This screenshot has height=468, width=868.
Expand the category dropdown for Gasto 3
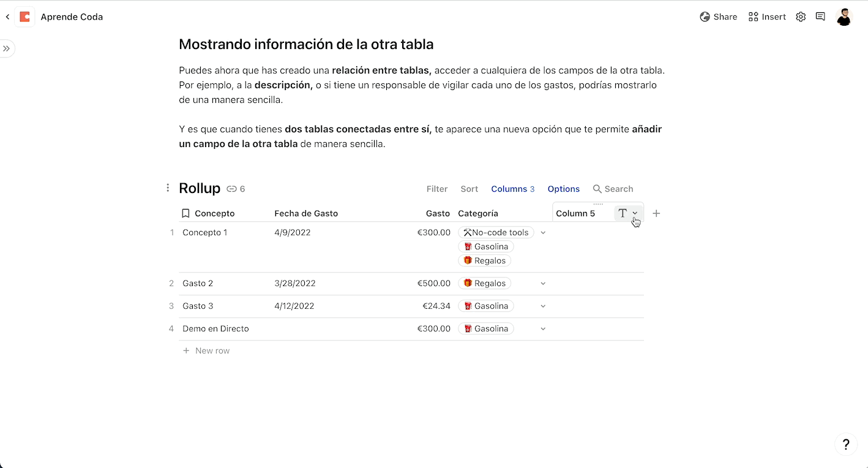tap(543, 306)
